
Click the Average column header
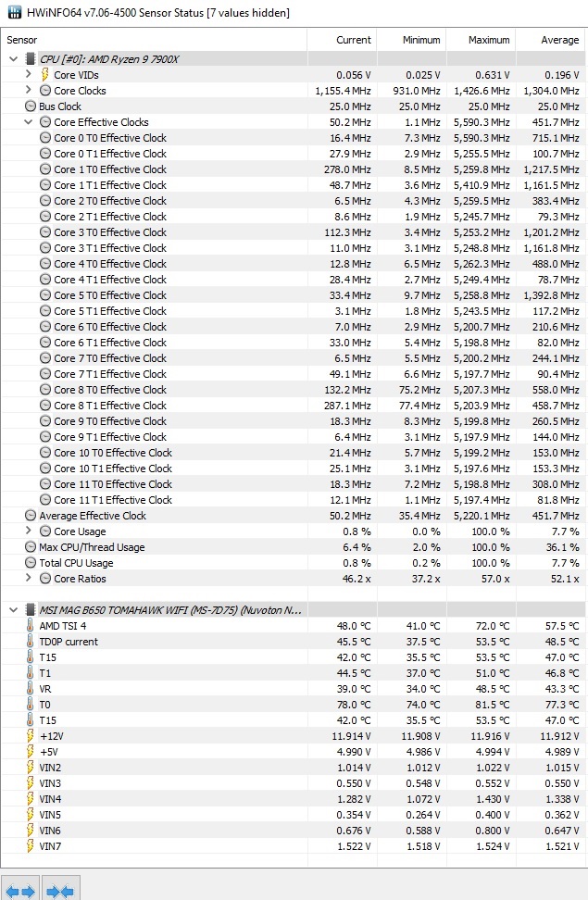550,40
